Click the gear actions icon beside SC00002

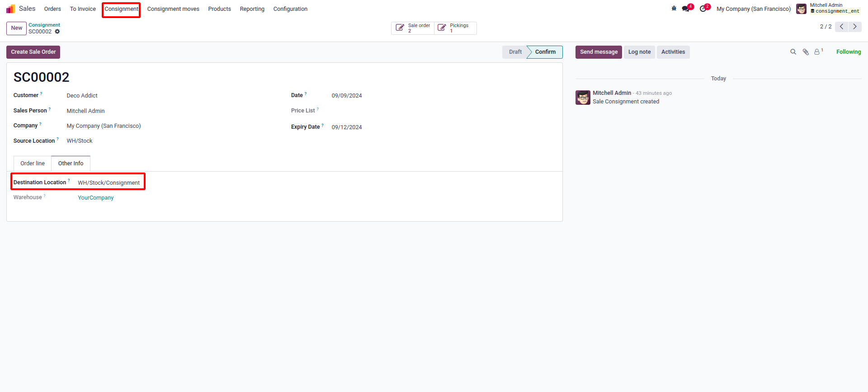57,32
